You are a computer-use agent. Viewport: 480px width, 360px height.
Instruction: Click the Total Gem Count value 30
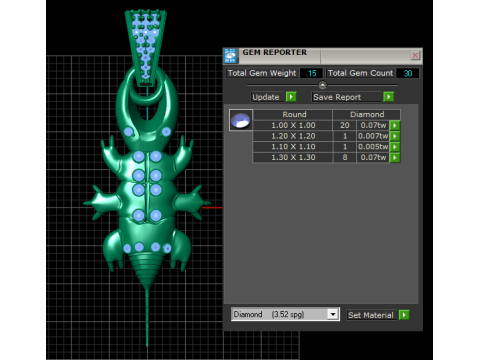(x=408, y=73)
